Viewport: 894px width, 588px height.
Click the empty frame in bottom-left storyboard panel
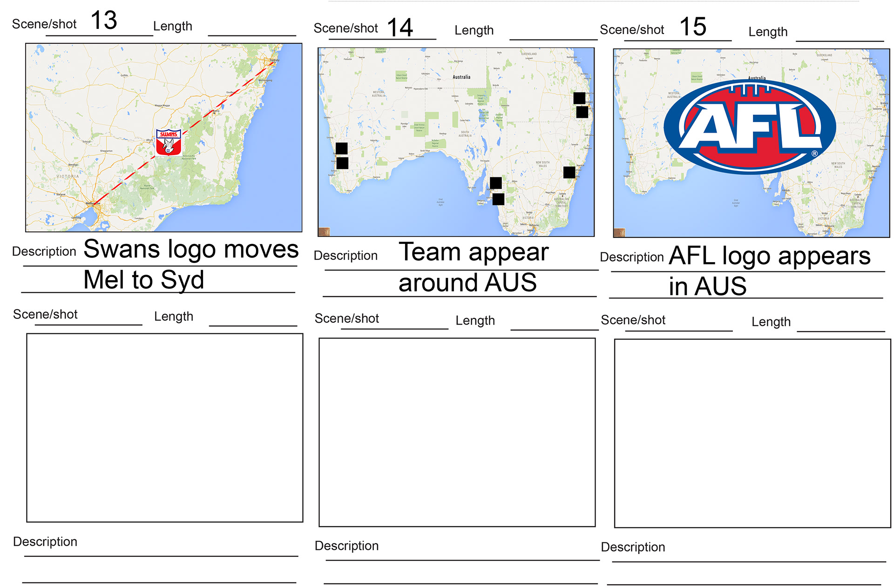(x=164, y=427)
